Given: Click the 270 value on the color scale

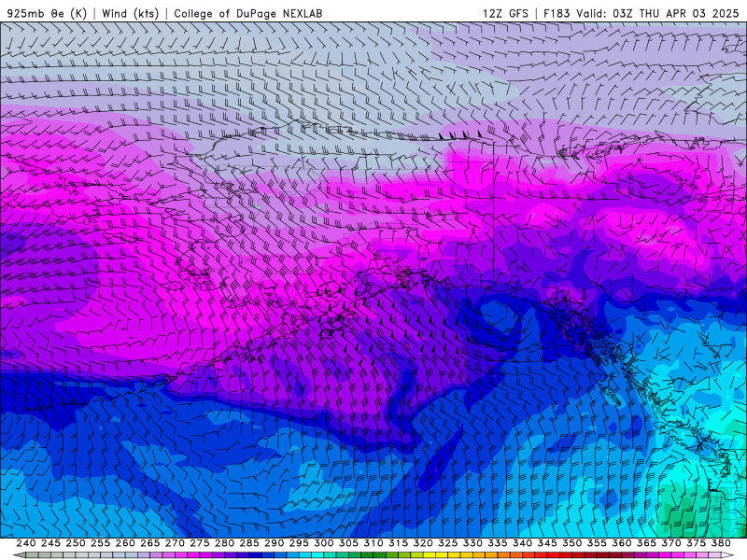Looking at the screenshot, I should point(175,543).
